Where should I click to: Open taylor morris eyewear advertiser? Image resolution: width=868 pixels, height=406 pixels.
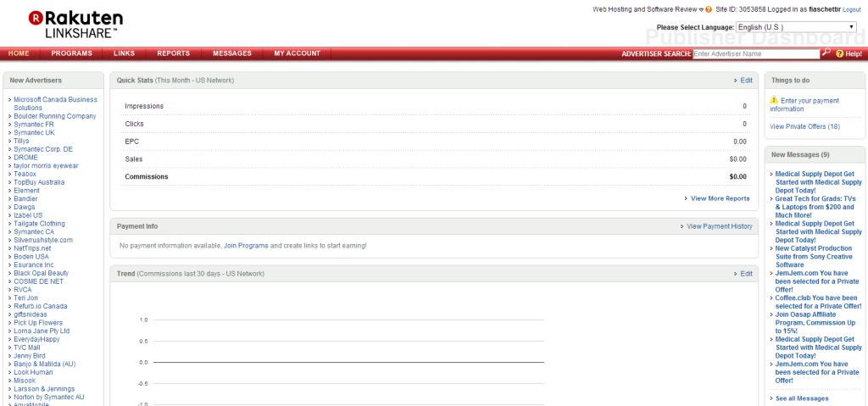coord(46,165)
